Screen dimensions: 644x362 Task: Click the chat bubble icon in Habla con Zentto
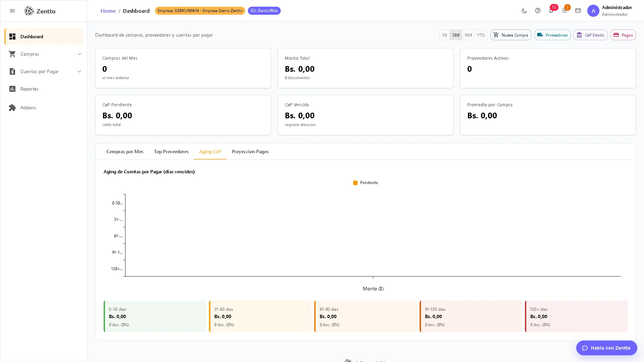click(x=585, y=348)
